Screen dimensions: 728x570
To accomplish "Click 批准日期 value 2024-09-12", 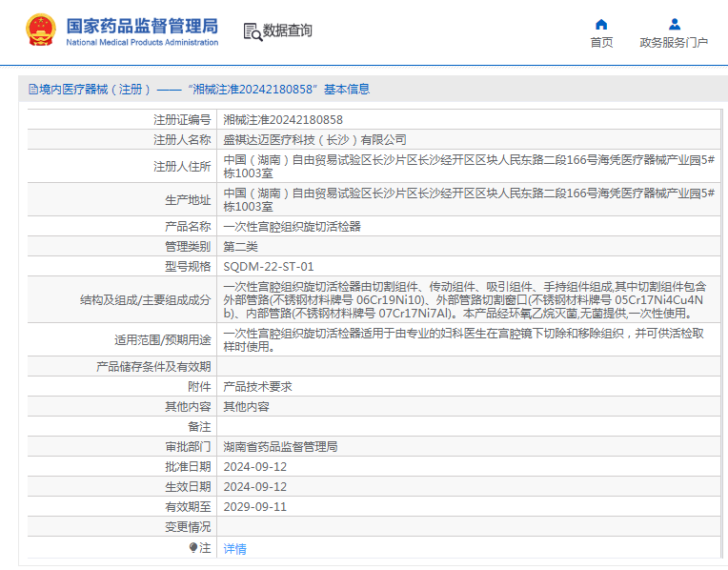I will click(254, 466).
